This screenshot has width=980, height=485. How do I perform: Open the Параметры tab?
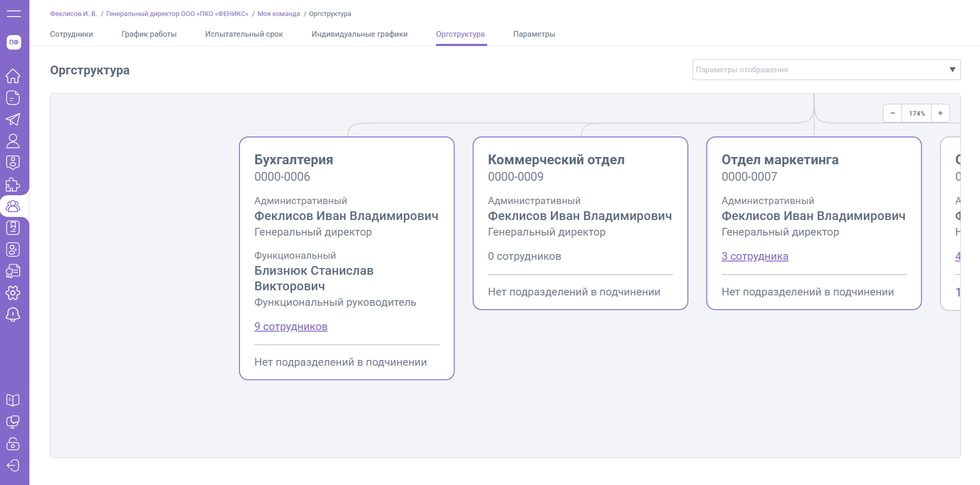tap(534, 34)
